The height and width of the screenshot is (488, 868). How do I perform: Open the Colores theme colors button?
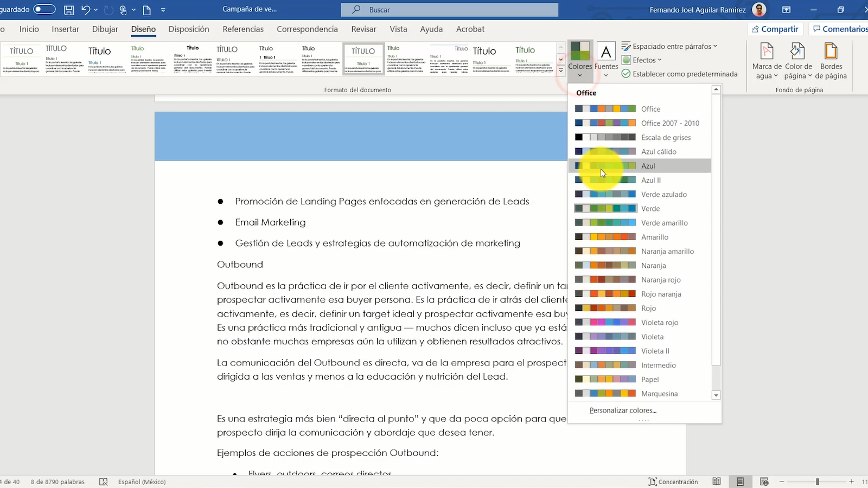coord(580,60)
